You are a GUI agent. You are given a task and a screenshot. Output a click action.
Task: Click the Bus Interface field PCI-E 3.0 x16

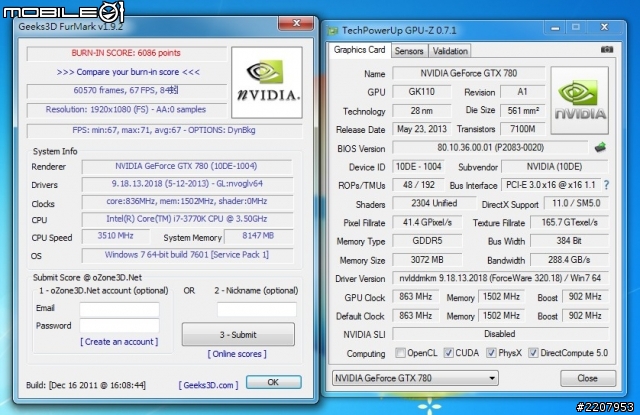click(x=551, y=185)
